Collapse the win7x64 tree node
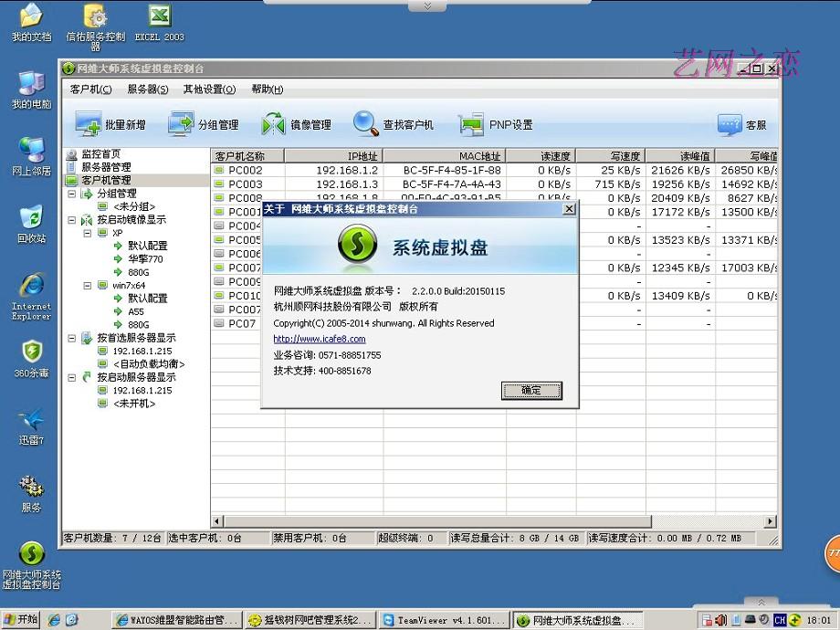Screen dimensions: 840x630 tap(88, 286)
